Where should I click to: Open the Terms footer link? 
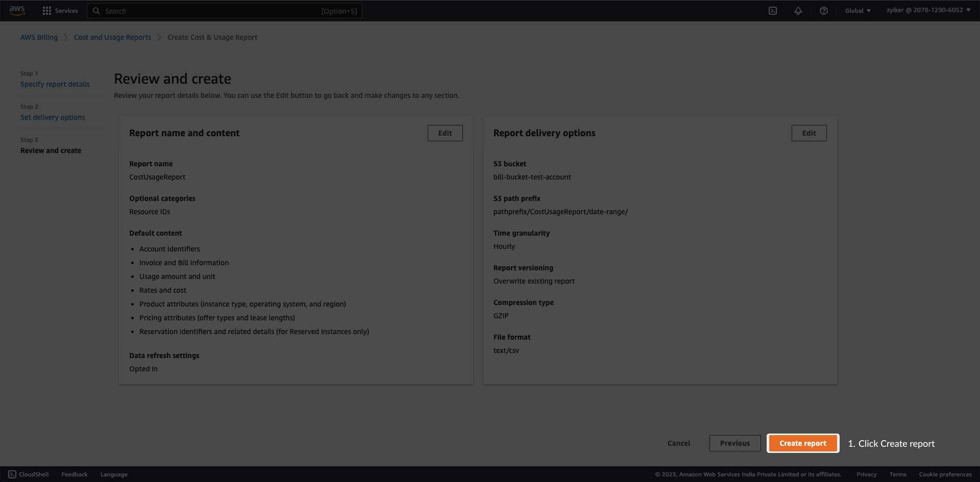pyautogui.click(x=898, y=474)
